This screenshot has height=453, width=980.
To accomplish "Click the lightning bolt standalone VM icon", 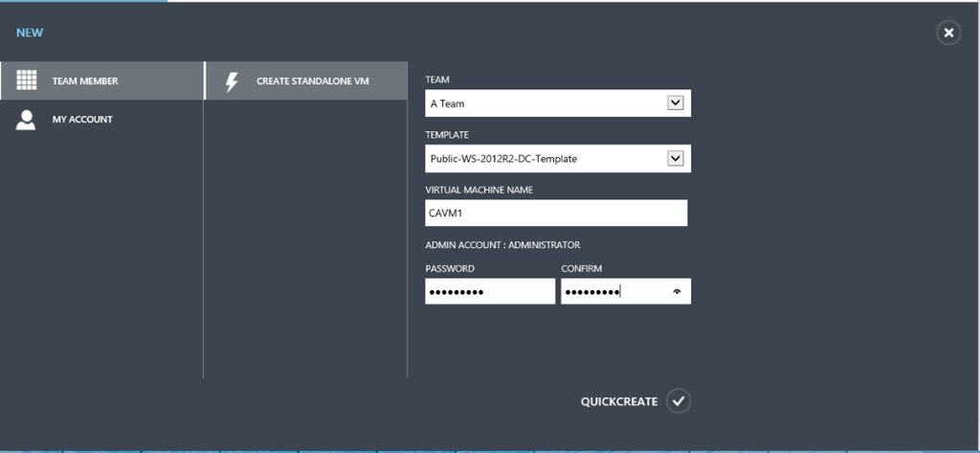I will click(231, 81).
